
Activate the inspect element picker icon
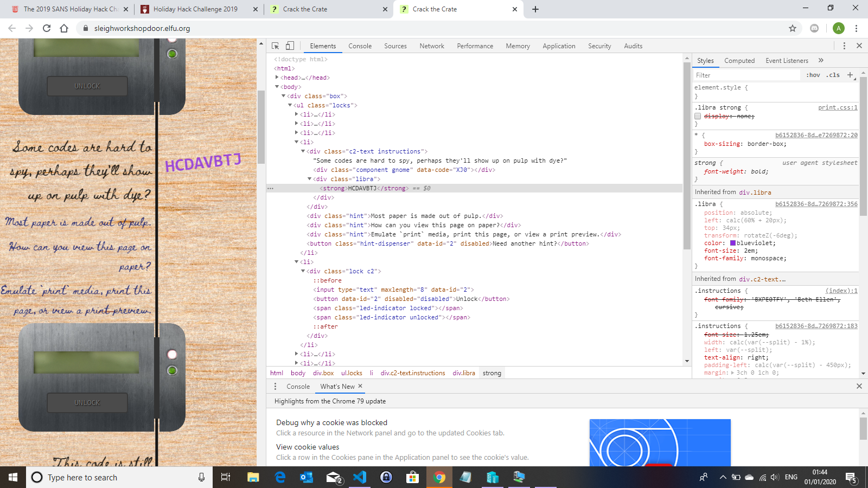click(x=275, y=46)
